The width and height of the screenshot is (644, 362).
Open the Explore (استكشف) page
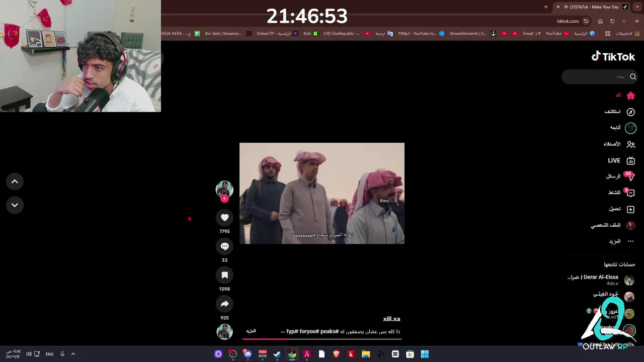click(x=620, y=112)
